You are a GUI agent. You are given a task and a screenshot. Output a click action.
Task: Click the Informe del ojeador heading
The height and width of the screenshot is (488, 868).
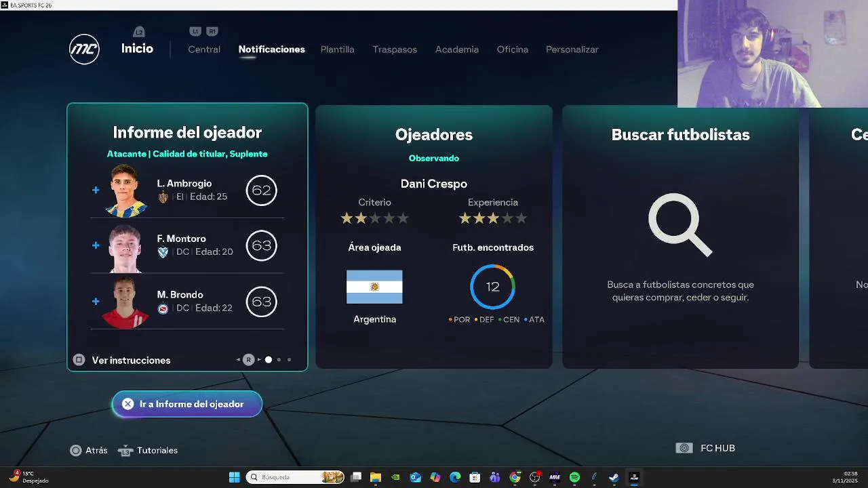click(187, 133)
